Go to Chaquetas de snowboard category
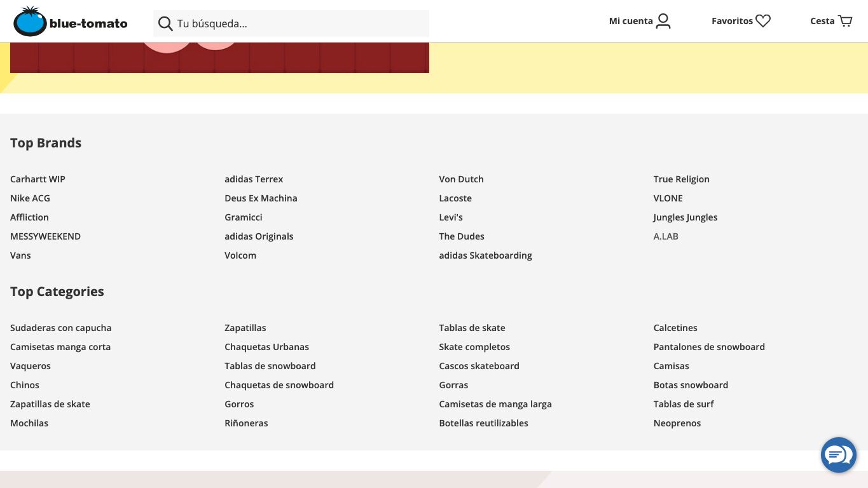 279,385
